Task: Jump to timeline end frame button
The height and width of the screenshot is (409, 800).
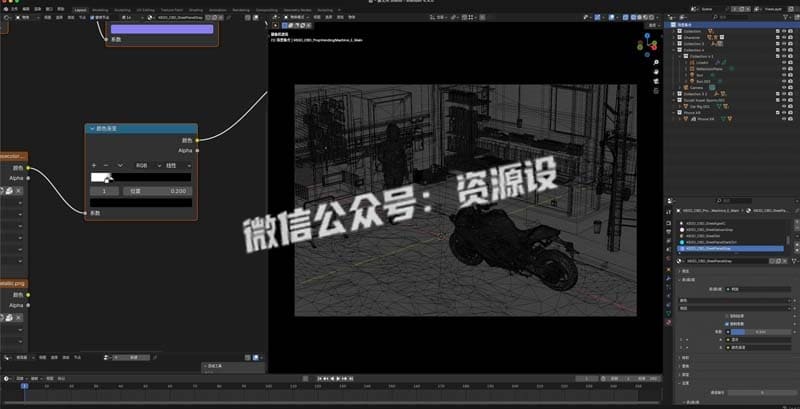Action: click(x=351, y=378)
